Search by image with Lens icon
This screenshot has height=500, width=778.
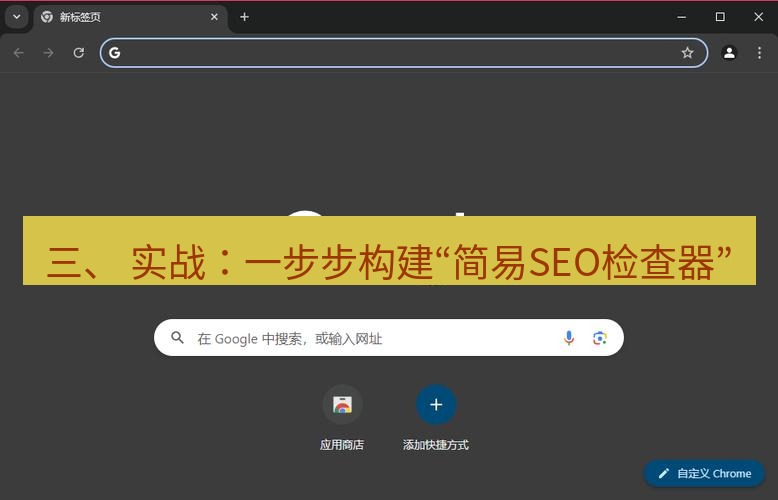(600, 338)
